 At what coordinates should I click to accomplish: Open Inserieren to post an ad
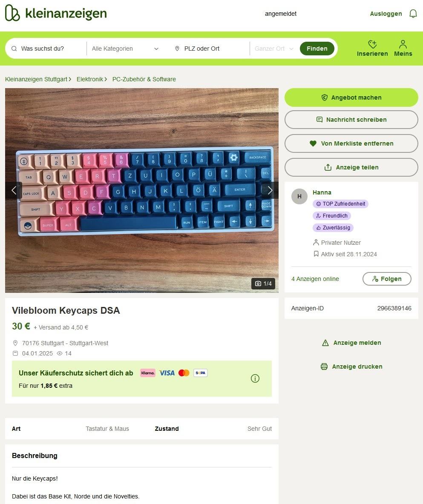[372, 48]
